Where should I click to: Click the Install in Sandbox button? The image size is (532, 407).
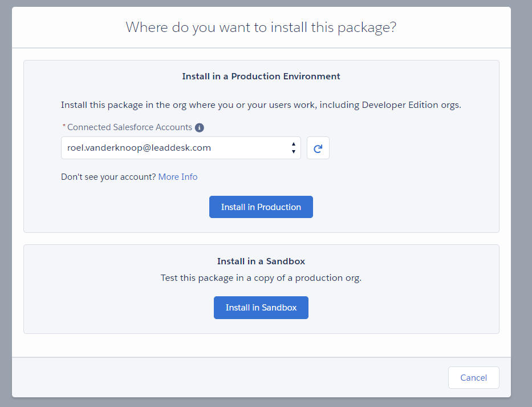click(x=261, y=308)
